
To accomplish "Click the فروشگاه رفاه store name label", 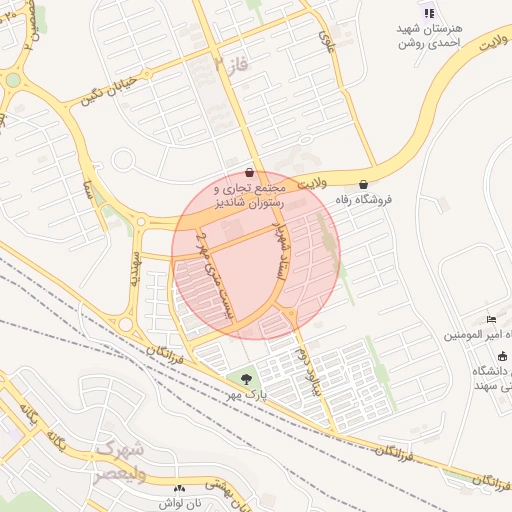I will click(x=363, y=200).
